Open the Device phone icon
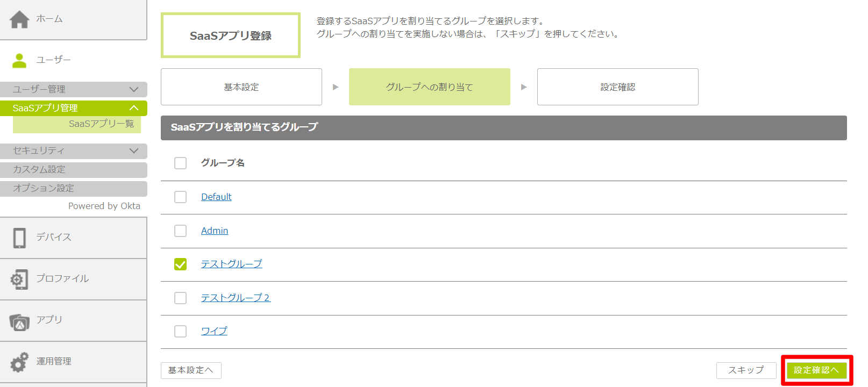The height and width of the screenshot is (387, 868). (x=19, y=238)
